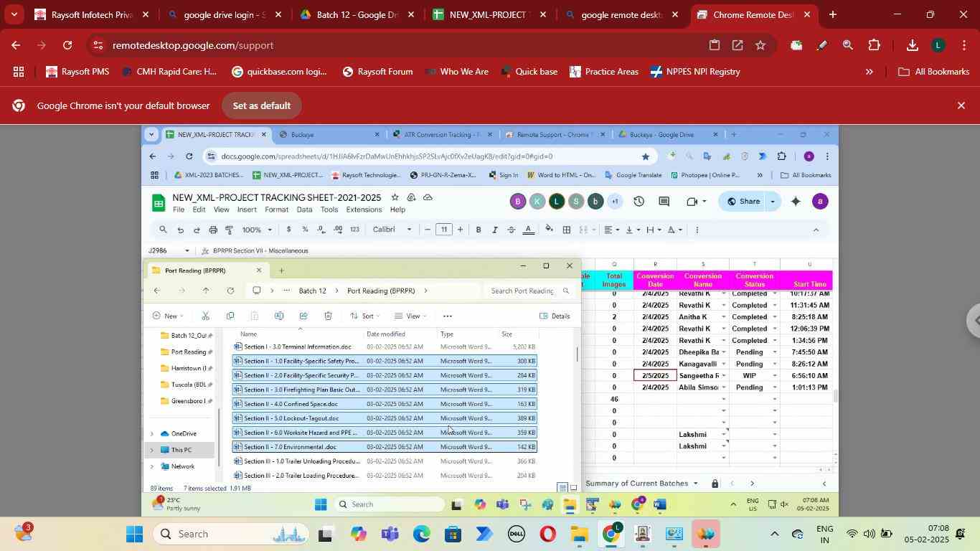Click the Delete trash icon in File Explorer

(328, 316)
